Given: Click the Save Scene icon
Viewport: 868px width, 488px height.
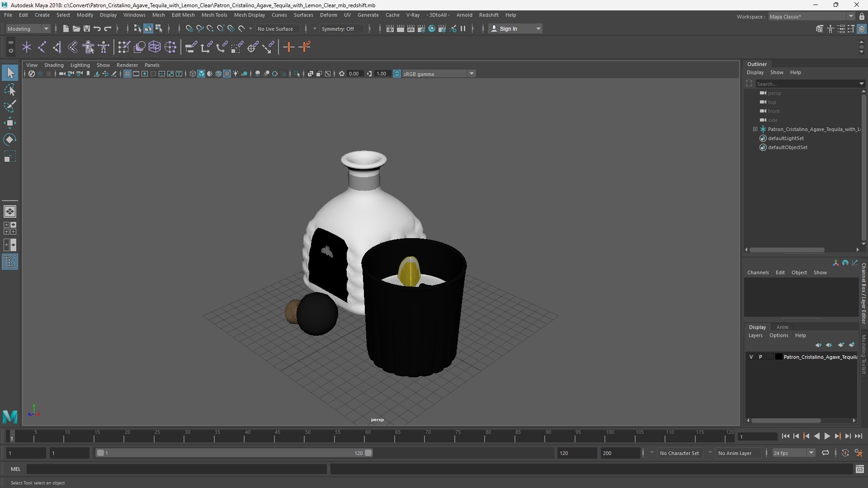Looking at the screenshot, I should pyautogui.click(x=87, y=28).
